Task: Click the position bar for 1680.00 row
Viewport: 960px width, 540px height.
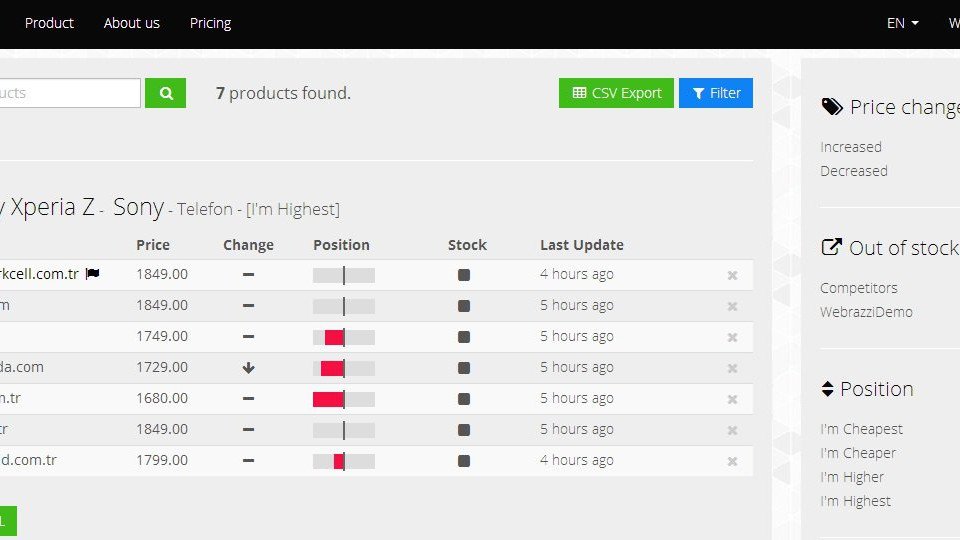Action: point(343,399)
